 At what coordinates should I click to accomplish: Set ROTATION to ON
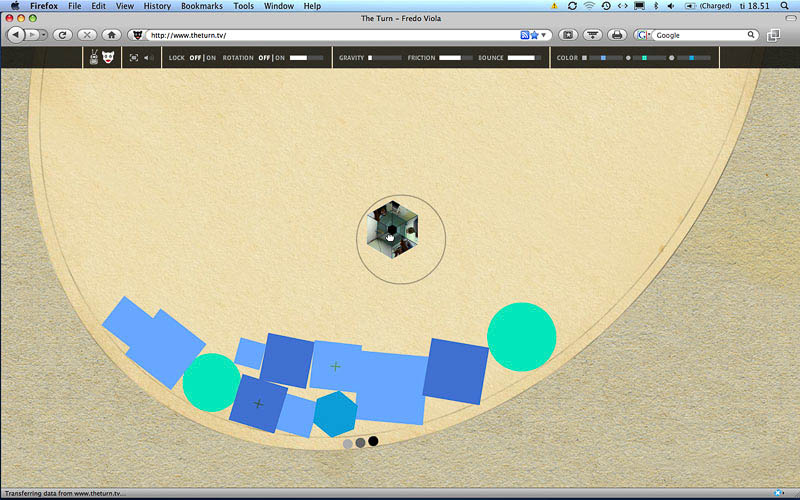pos(280,58)
